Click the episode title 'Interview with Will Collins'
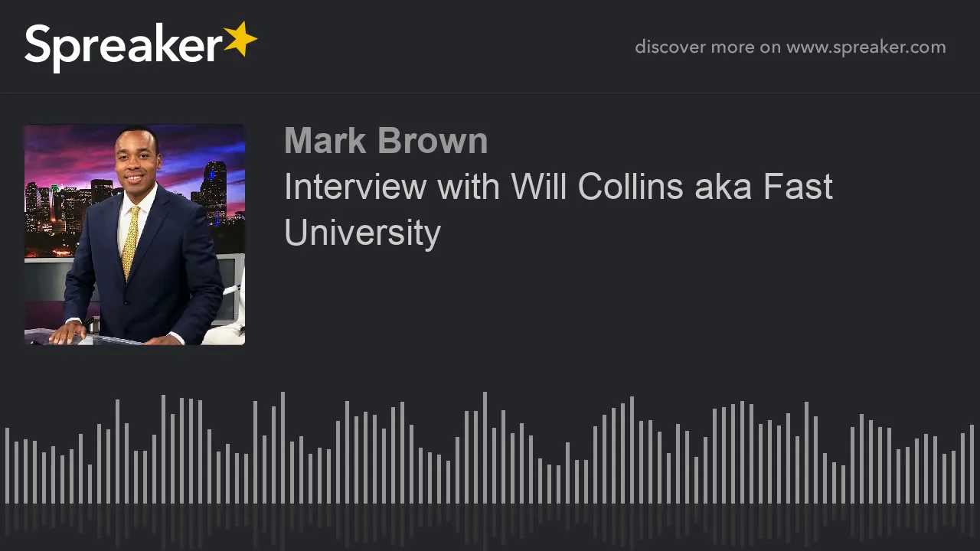The height and width of the screenshot is (551, 980). (x=483, y=187)
